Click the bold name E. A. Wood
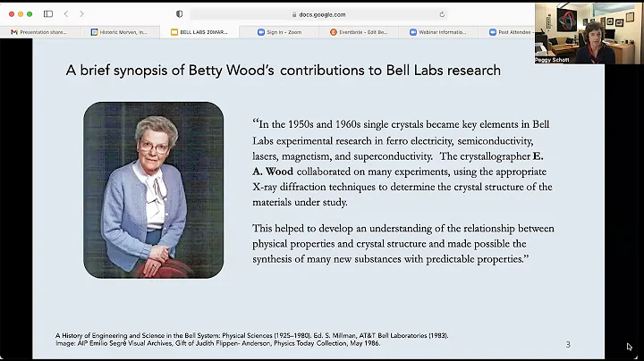Screen dimensions: 644x361 tap(397, 164)
